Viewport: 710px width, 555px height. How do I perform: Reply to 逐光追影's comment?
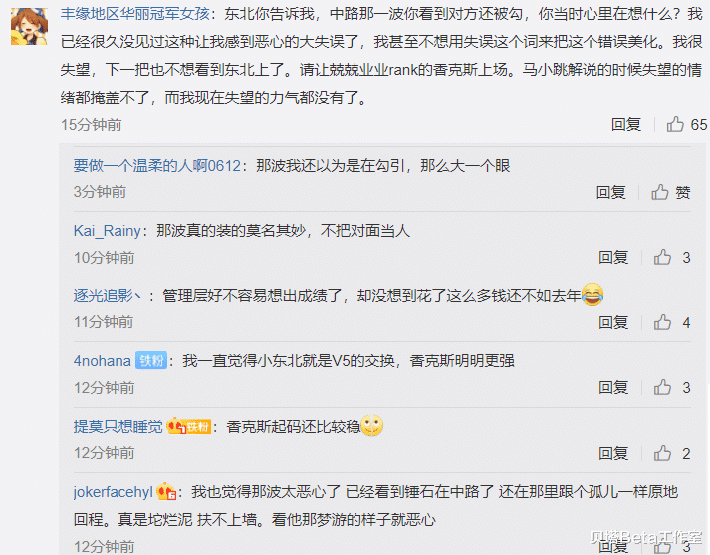tap(613, 322)
